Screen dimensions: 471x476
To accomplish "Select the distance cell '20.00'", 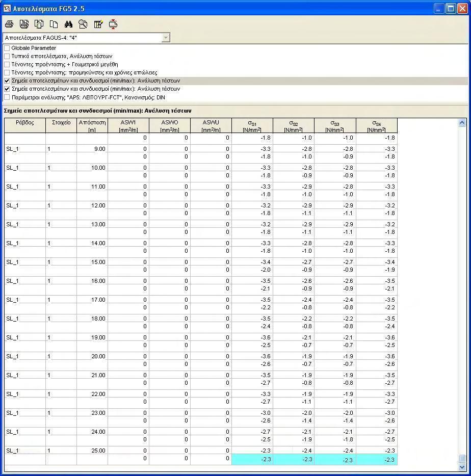I will tap(92, 356).
